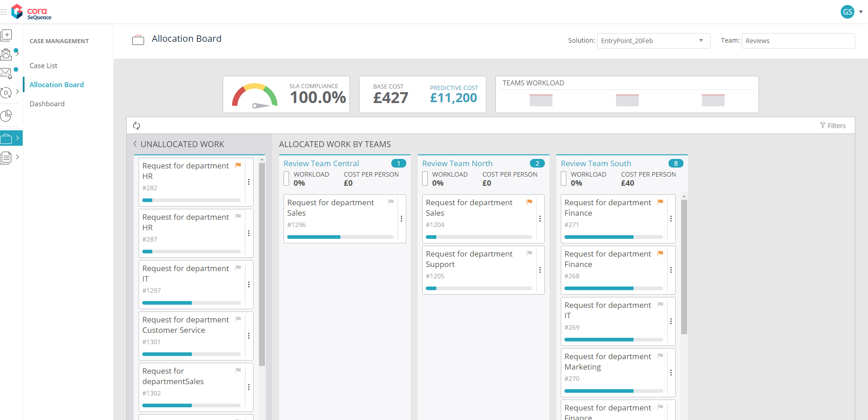Toggle the flag on case #271
Image resolution: width=868 pixels, height=420 pixels.
(x=660, y=202)
